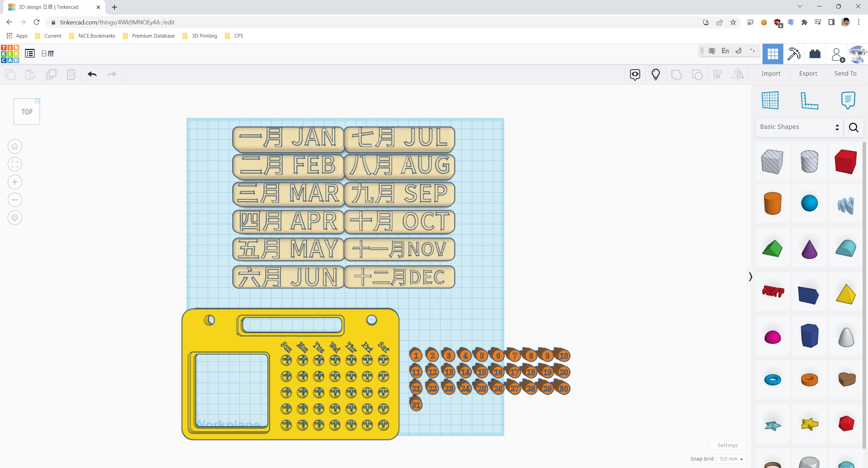Open the Ruler helper in the shapes panel
This screenshot has width=868, height=468.
pyautogui.click(x=810, y=100)
